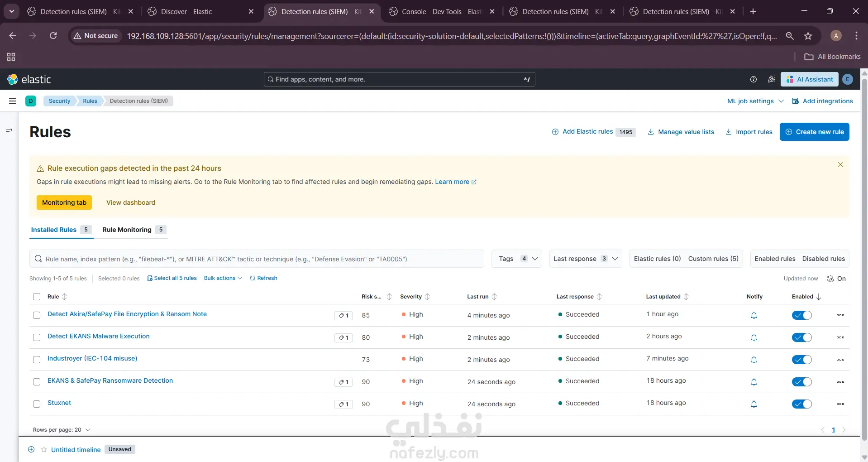Check the Industroyer rule checkbox
This screenshot has height=462, width=868.
click(37, 360)
